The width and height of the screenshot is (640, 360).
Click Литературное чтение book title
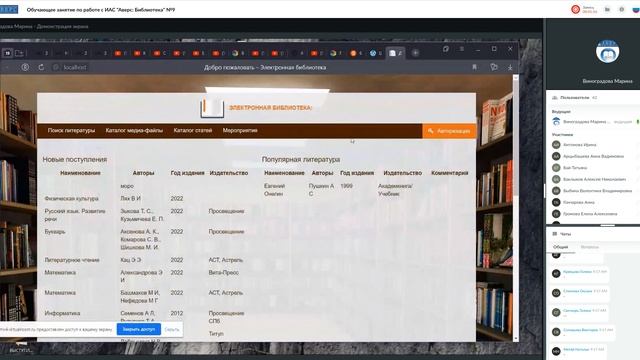[x=72, y=260]
